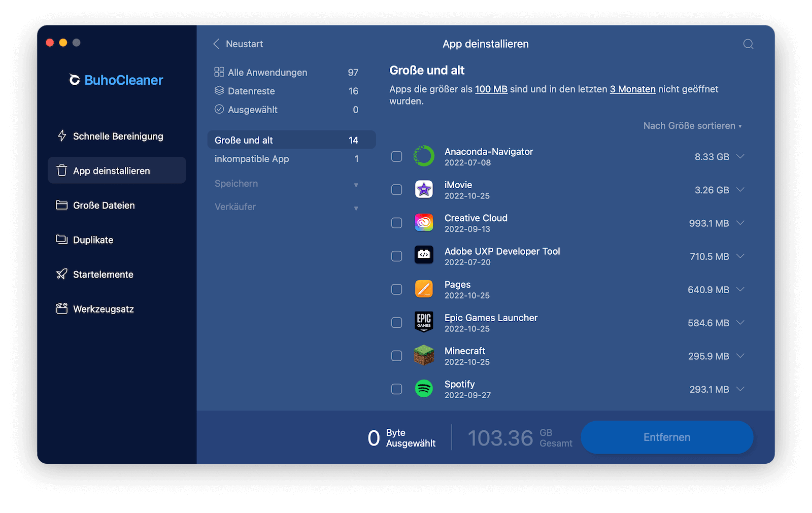The width and height of the screenshot is (812, 513).
Task: Click the Pages app icon
Action: pos(424,289)
